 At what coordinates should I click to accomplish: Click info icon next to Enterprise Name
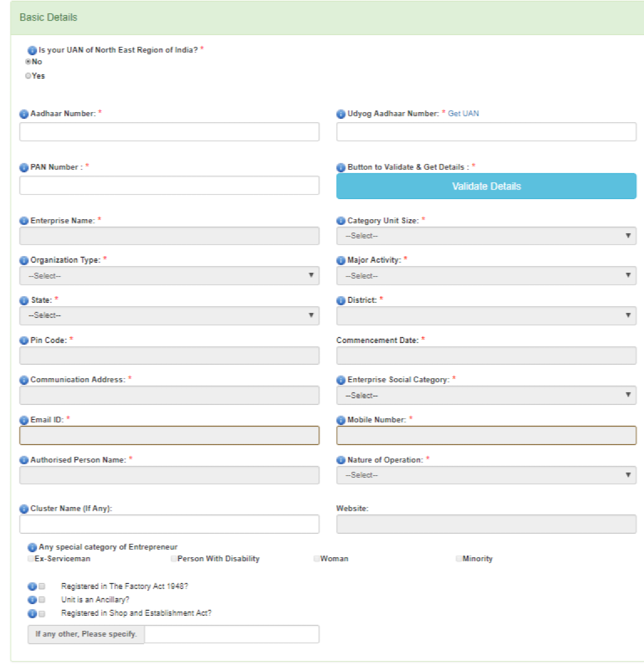pyautogui.click(x=24, y=221)
